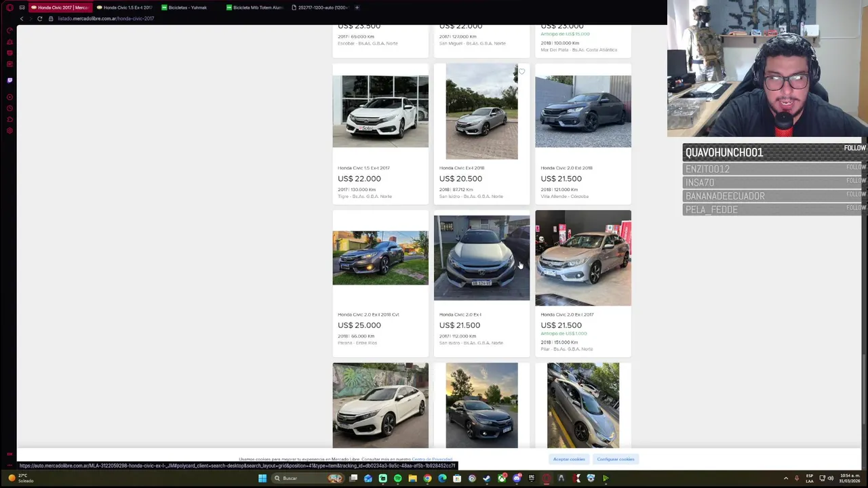
Task: Select the Honda Civic 2017 active tab
Action: coord(60,7)
